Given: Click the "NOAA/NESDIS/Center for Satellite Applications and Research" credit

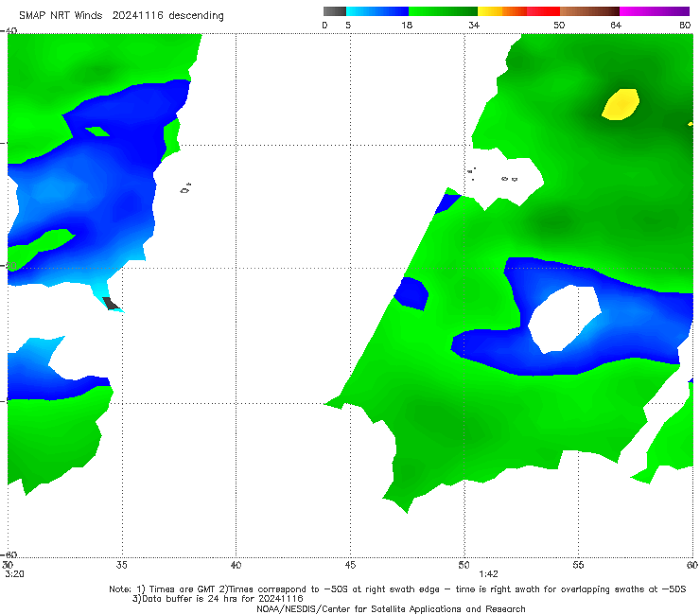Looking at the screenshot, I should [391, 608].
